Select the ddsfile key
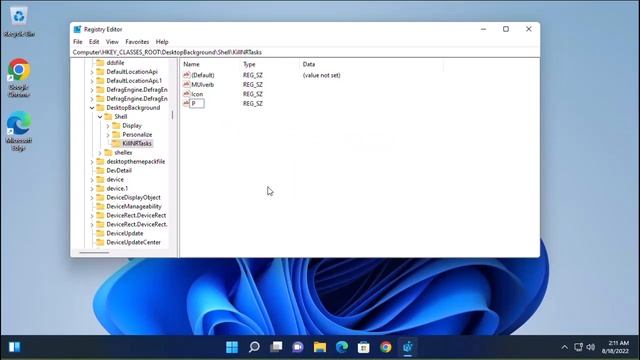This screenshot has width=640, height=360. pos(115,62)
